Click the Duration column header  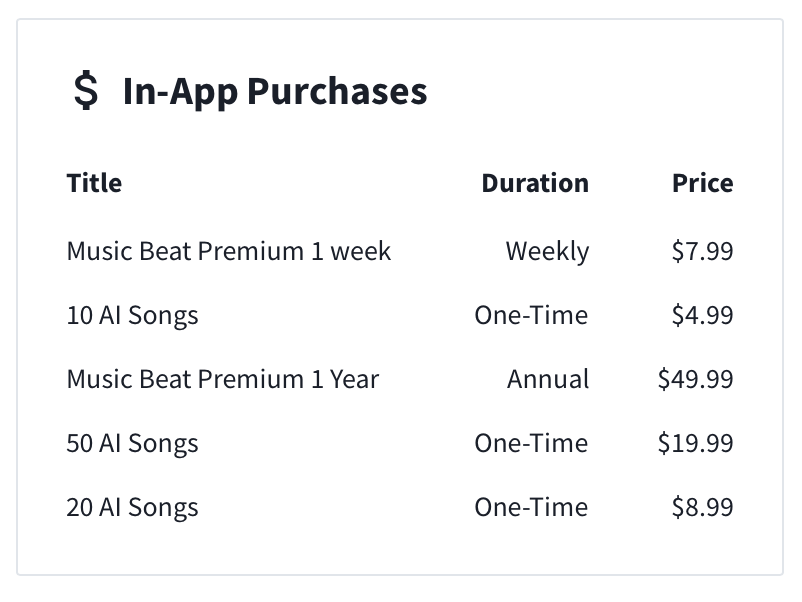pyautogui.click(x=535, y=183)
